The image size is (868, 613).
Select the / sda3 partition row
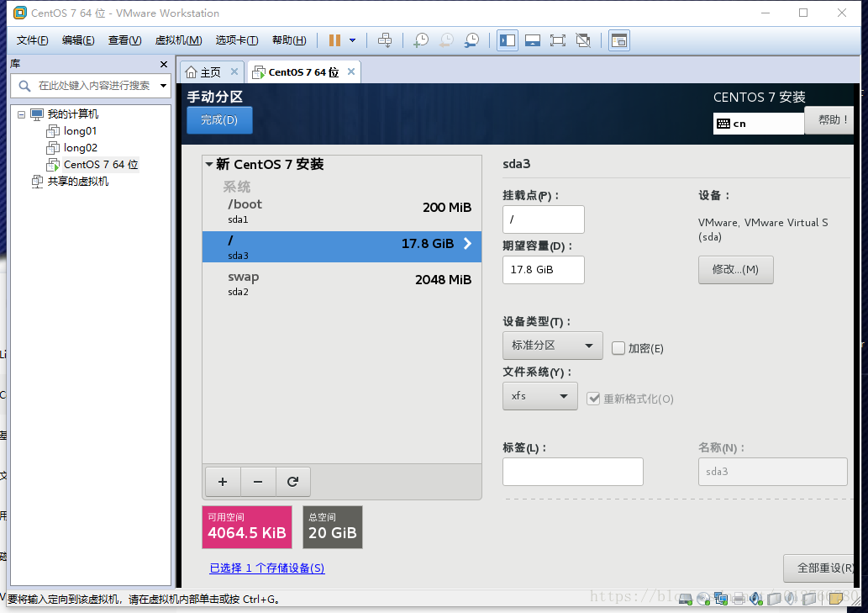[342, 247]
